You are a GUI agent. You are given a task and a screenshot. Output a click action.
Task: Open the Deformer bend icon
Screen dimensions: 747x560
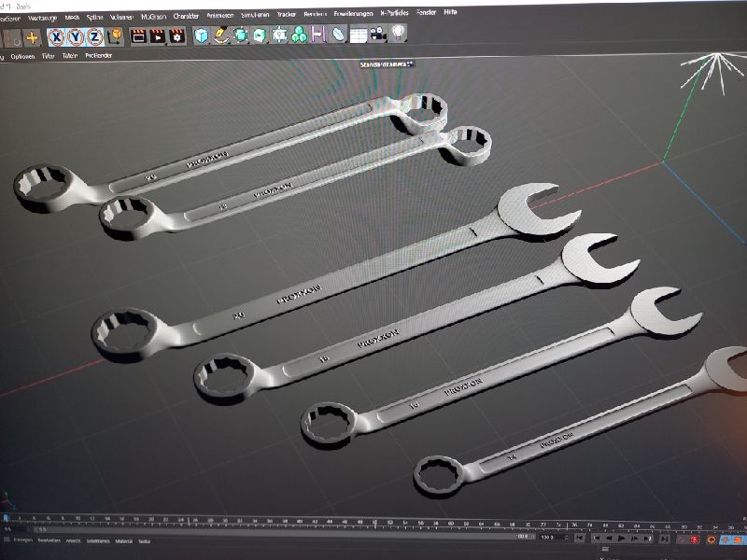(338, 35)
